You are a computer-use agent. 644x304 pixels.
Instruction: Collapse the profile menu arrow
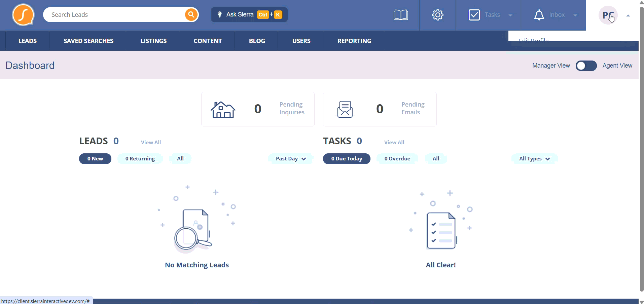click(x=628, y=15)
